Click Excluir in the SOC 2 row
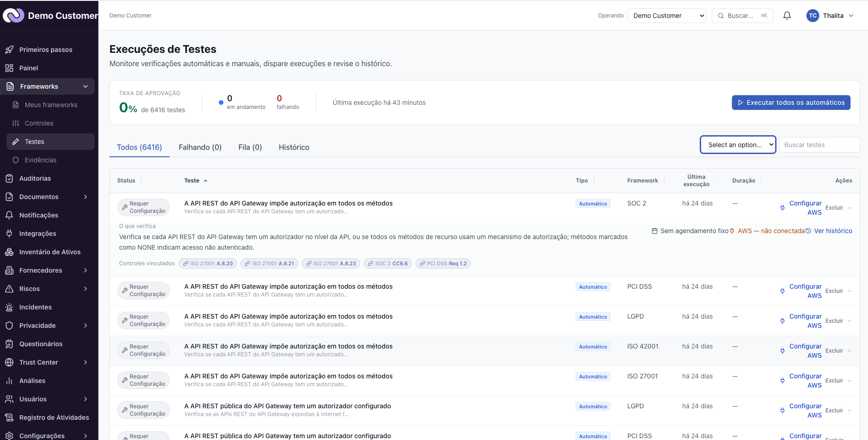The width and height of the screenshot is (868, 440). [x=834, y=208]
